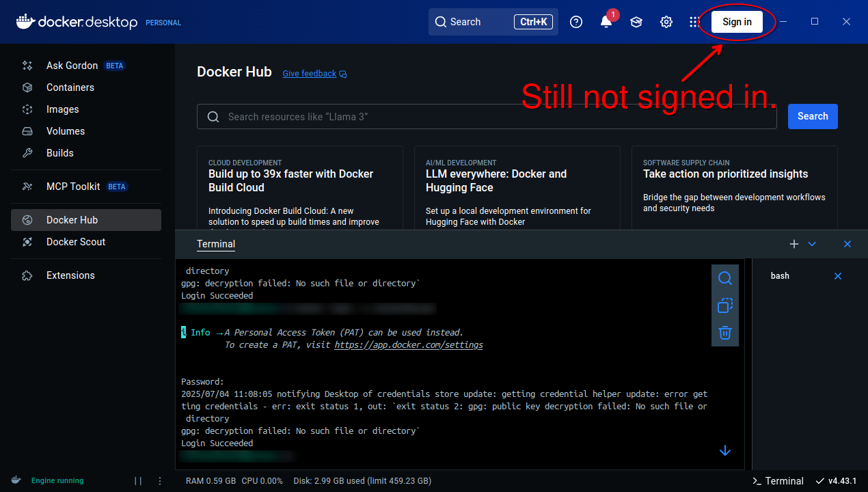Focus the Search resources input field

pyautogui.click(x=487, y=117)
